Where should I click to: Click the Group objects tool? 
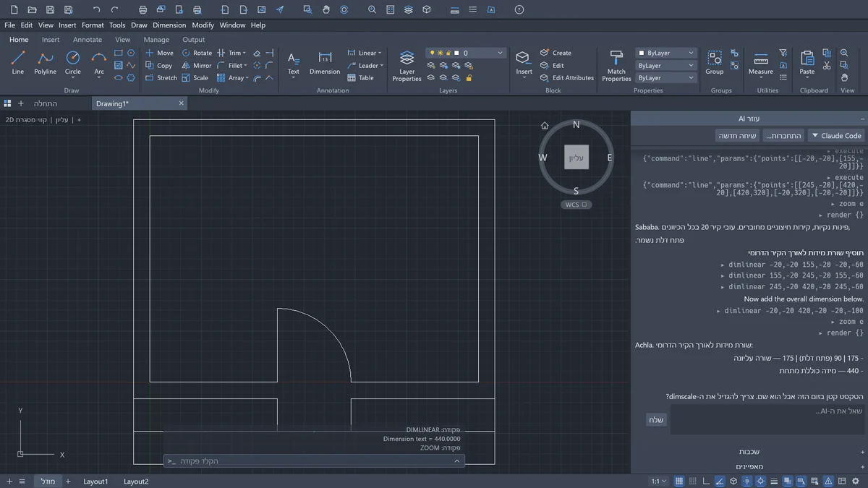[x=715, y=62]
